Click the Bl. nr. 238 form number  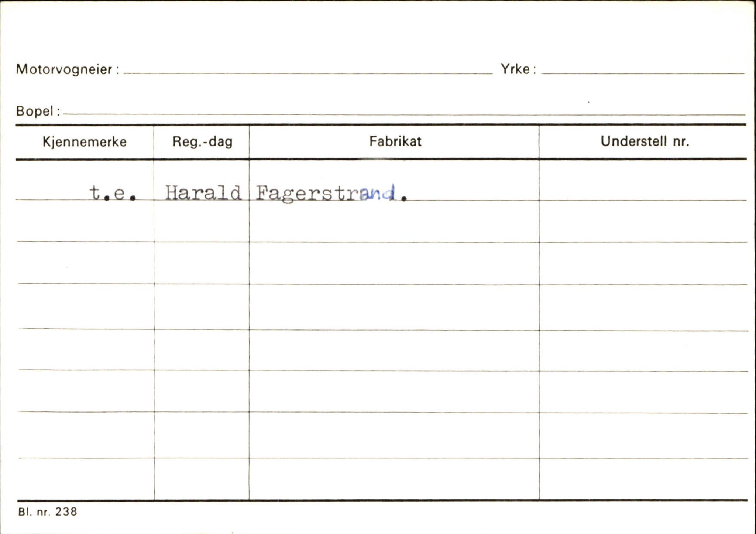pyautogui.click(x=47, y=512)
